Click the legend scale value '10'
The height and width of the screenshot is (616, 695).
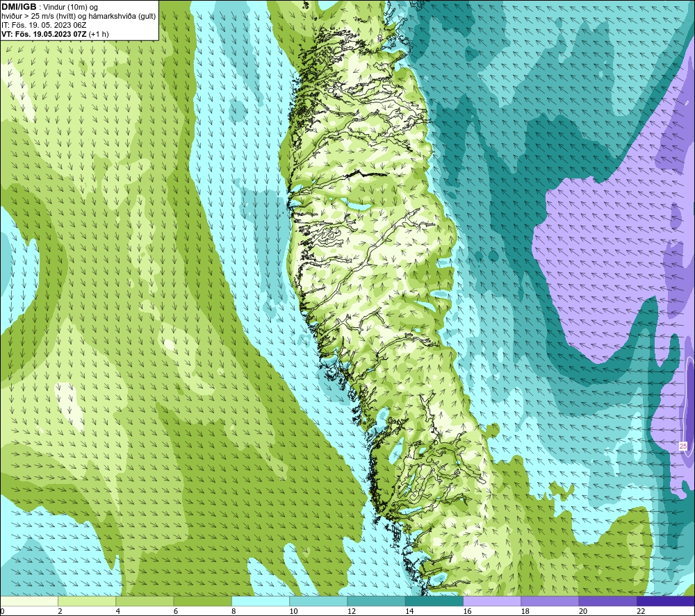[293, 611]
